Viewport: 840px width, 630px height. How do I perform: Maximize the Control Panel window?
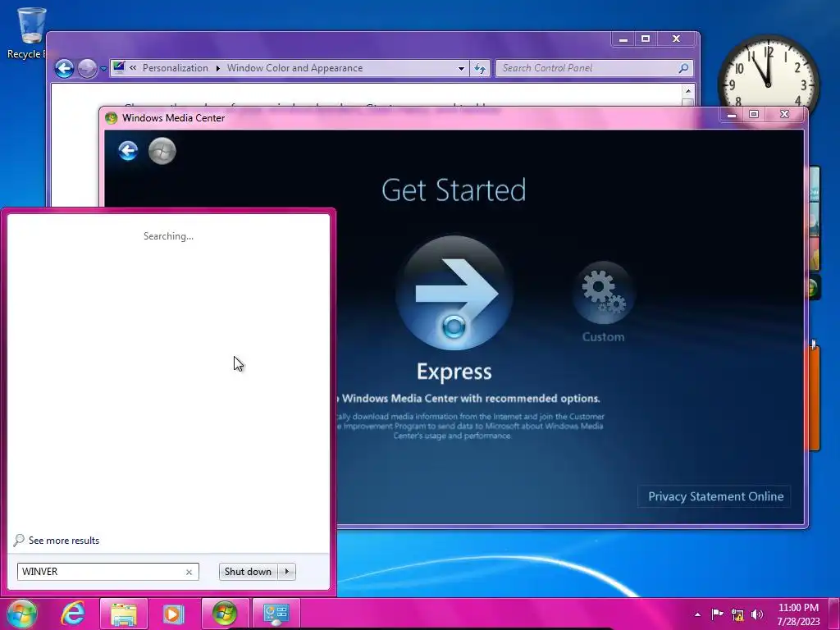646,39
